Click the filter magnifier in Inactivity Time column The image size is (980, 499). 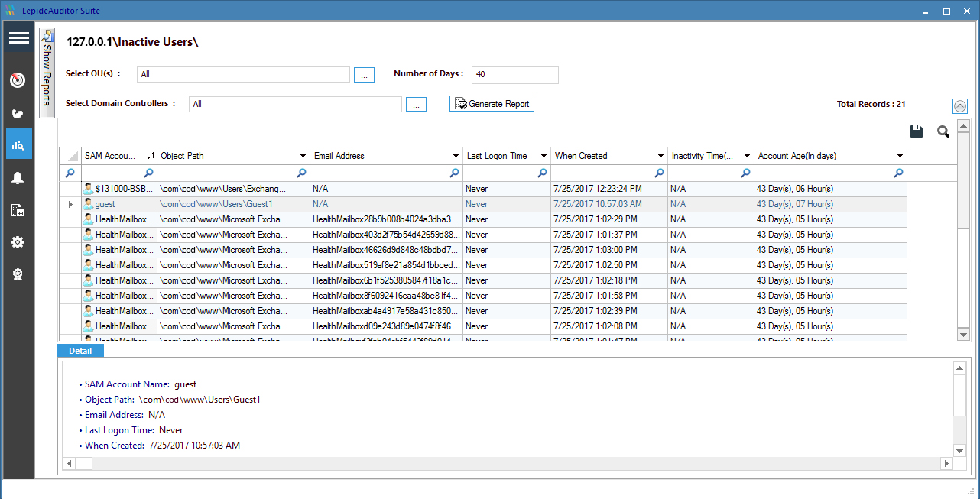click(745, 173)
